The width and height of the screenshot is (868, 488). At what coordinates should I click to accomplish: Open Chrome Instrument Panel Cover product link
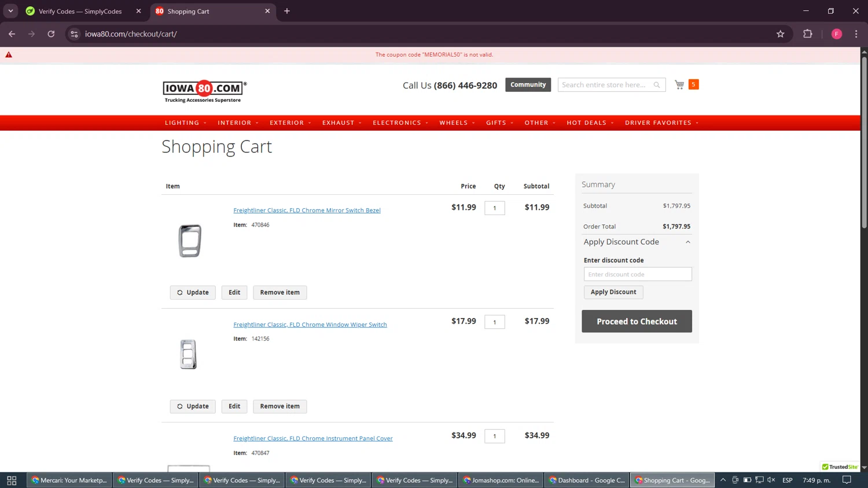pyautogui.click(x=313, y=438)
